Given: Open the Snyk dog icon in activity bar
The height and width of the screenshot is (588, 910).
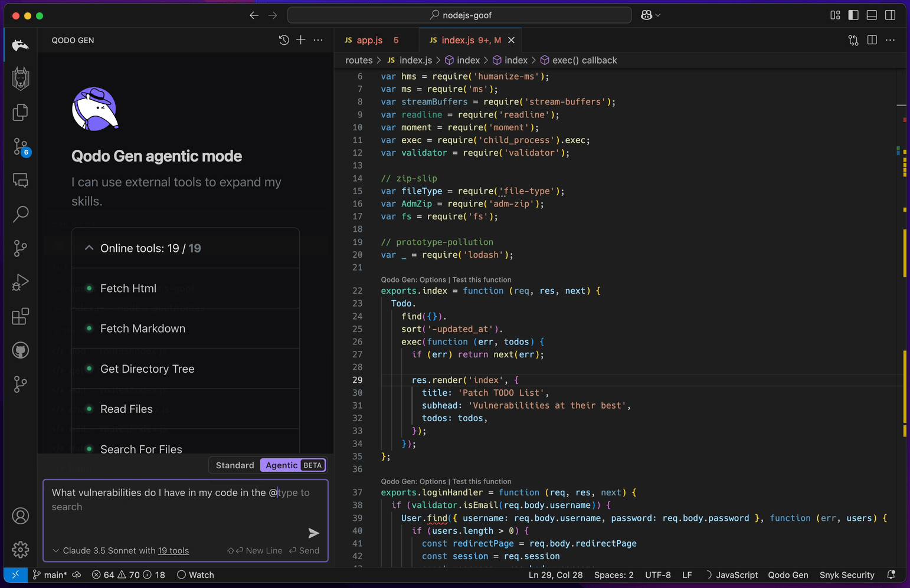Looking at the screenshot, I should pos(21,78).
